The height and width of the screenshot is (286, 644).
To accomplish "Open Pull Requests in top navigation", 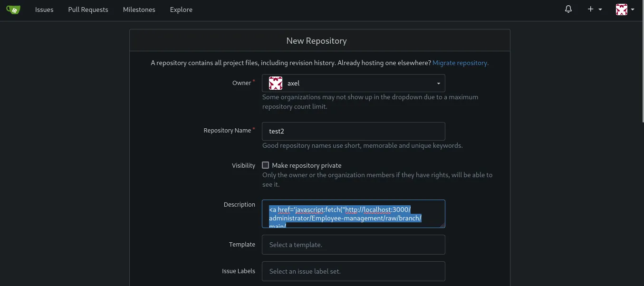I will [x=88, y=10].
